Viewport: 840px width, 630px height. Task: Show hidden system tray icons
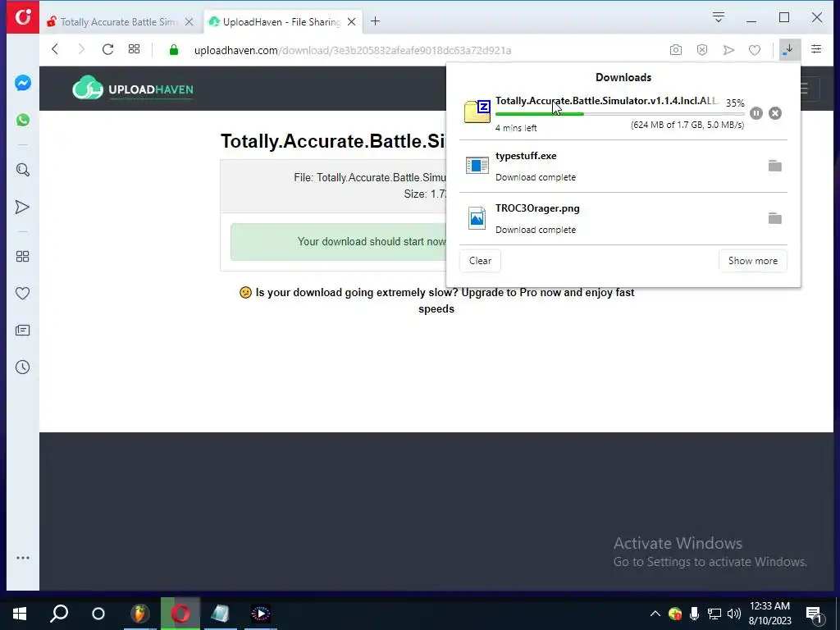click(x=655, y=614)
